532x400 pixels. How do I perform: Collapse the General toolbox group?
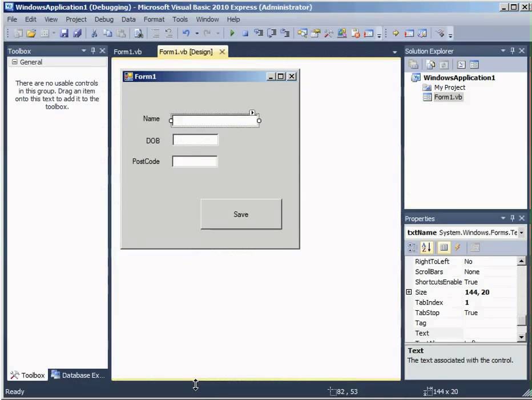point(15,62)
